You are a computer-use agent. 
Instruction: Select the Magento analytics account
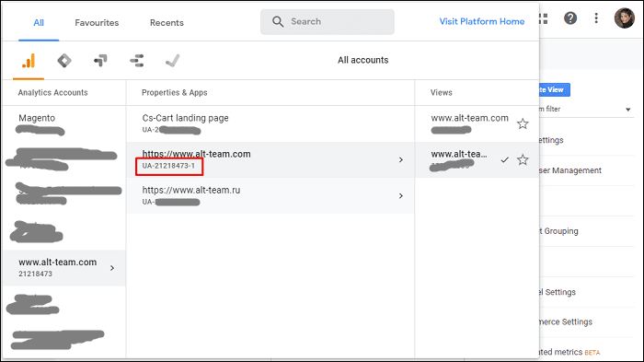(64, 123)
